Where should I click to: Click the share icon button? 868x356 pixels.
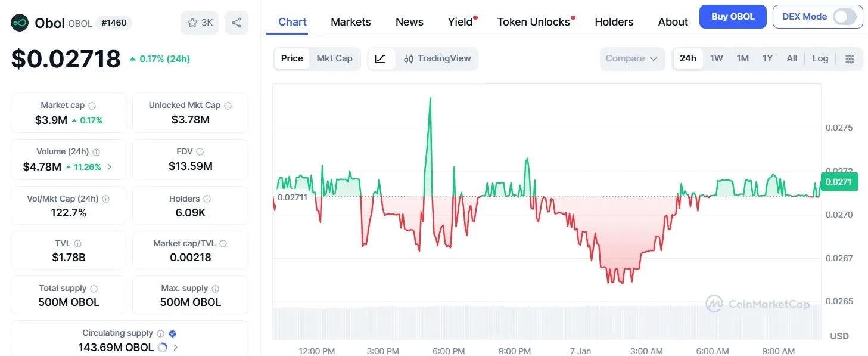(237, 23)
